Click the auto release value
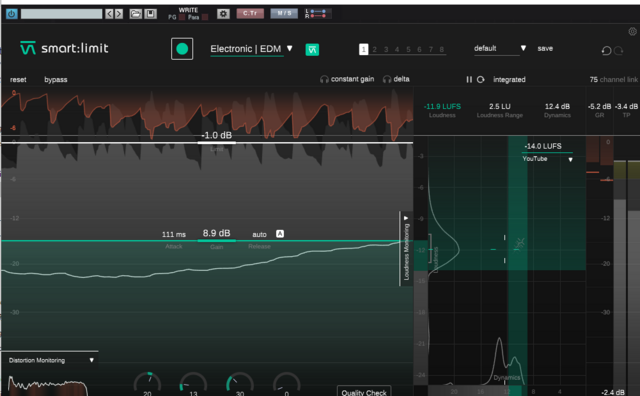The height and width of the screenshot is (396, 640). [x=259, y=234]
